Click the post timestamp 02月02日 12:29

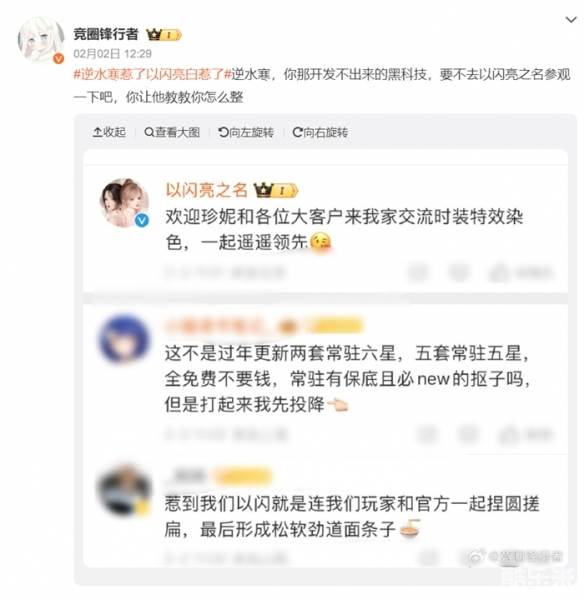[112, 53]
